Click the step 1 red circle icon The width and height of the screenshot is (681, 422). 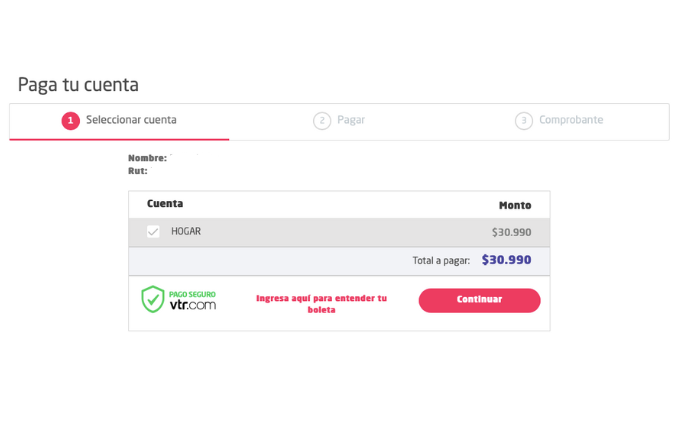70,121
